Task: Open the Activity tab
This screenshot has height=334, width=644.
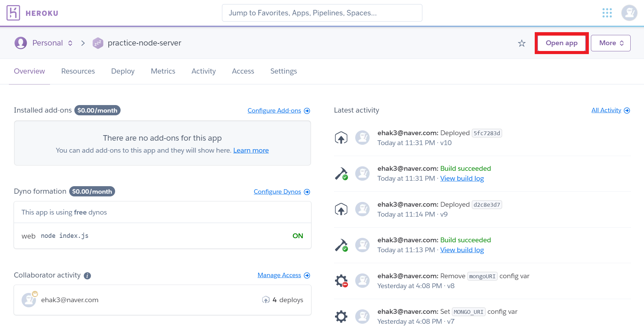Action: tap(204, 71)
